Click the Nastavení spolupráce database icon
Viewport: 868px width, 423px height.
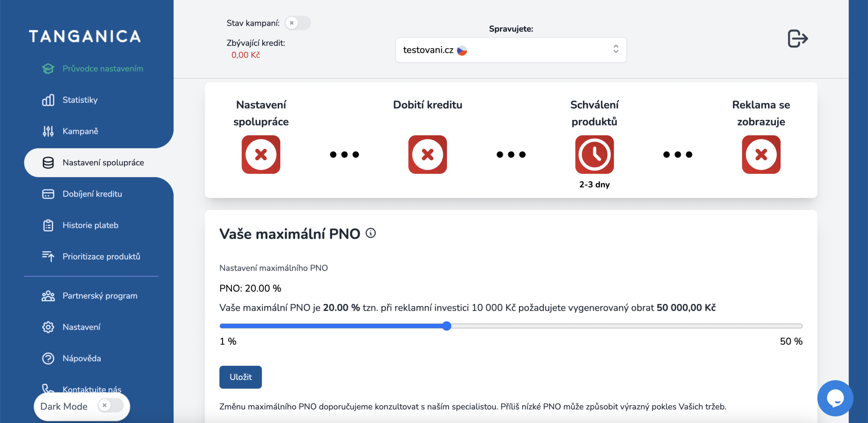click(x=48, y=163)
